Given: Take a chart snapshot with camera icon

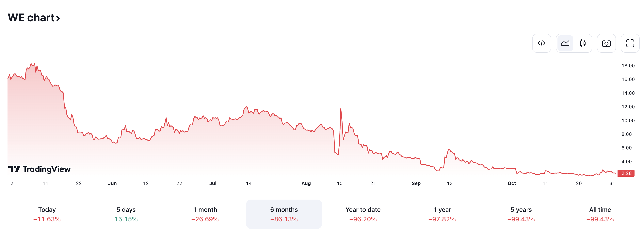Looking at the screenshot, I should point(606,43).
